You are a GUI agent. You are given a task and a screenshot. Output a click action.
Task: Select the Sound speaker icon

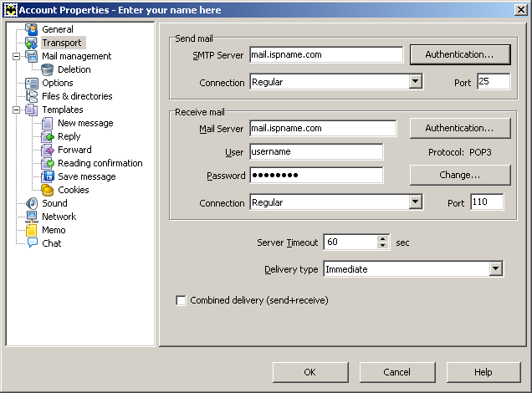(x=32, y=203)
